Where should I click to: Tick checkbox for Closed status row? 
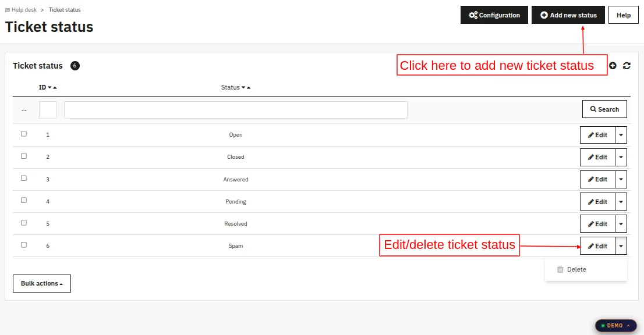[x=24, y=156]
